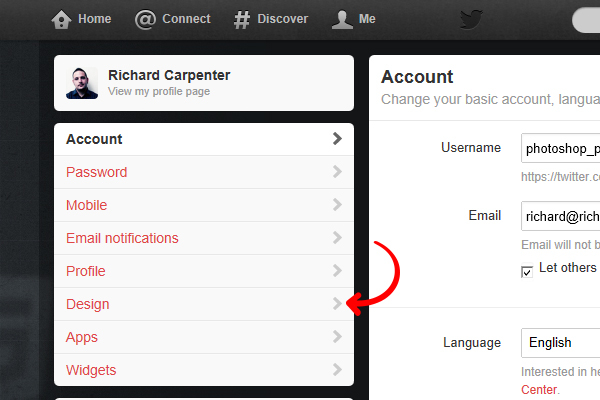Open the Me label in top bar
Viewport: 600px width, 400px height.
[x=367, y=19]
